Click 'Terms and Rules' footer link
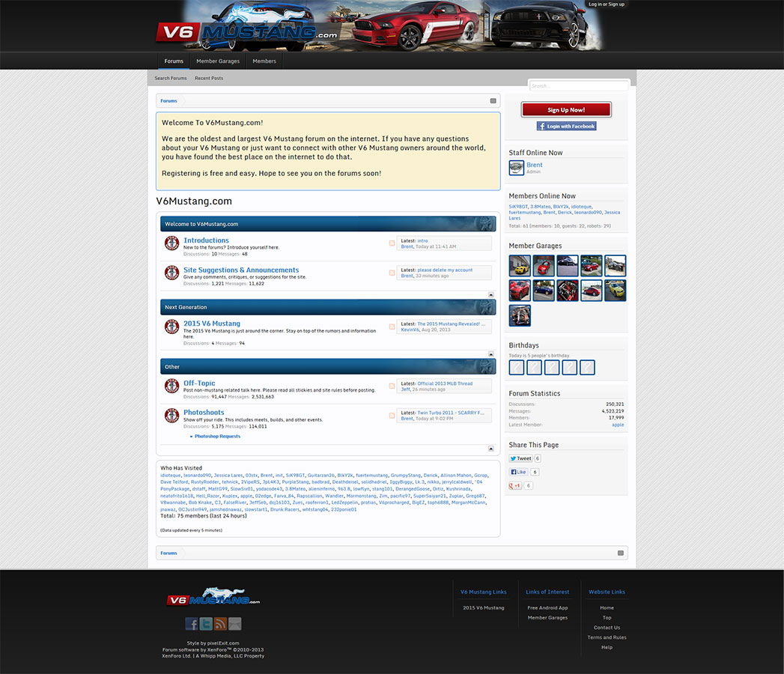This screenshot has width=784, height=674. click(x=607, y=637)
